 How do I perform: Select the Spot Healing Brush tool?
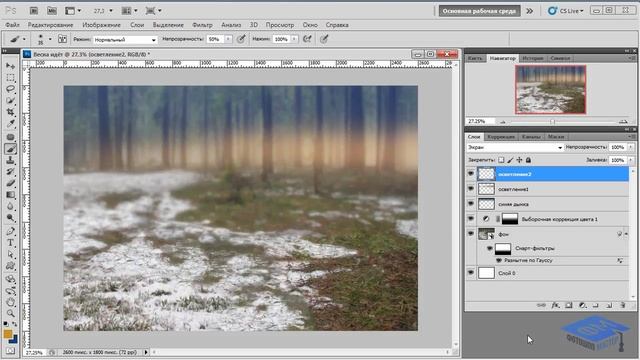coord(11,137)
